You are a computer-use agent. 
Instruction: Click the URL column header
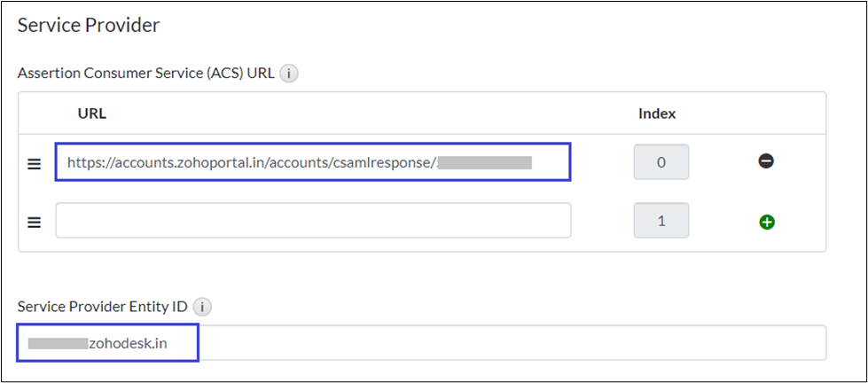(92, 113)
